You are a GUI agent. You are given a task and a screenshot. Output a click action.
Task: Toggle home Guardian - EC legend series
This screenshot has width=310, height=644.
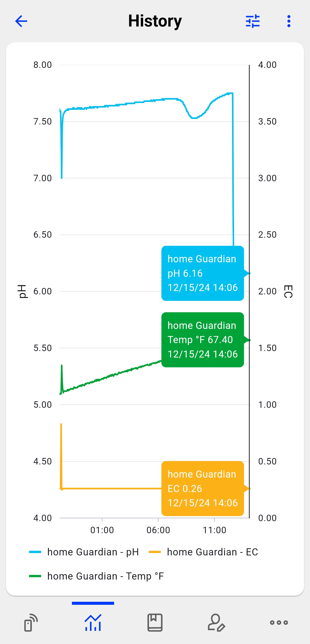pos(212,552)
